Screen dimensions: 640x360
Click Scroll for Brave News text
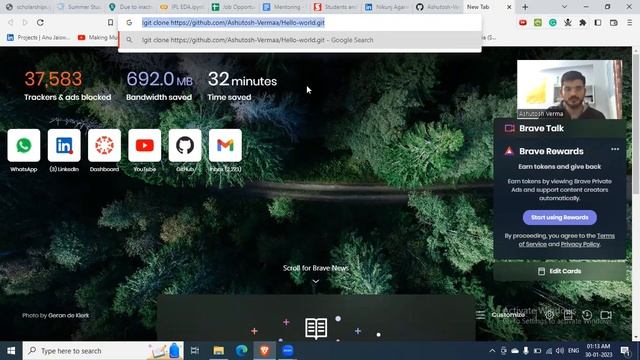[x=316, y=268]
